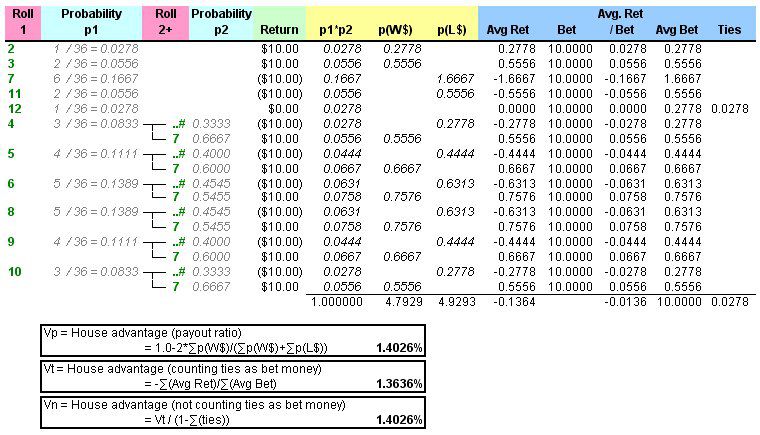Click the '6 / 36 = 0.1667' probability cell
Viewport: 760px width, 435px height.
[x=96, y=79]
